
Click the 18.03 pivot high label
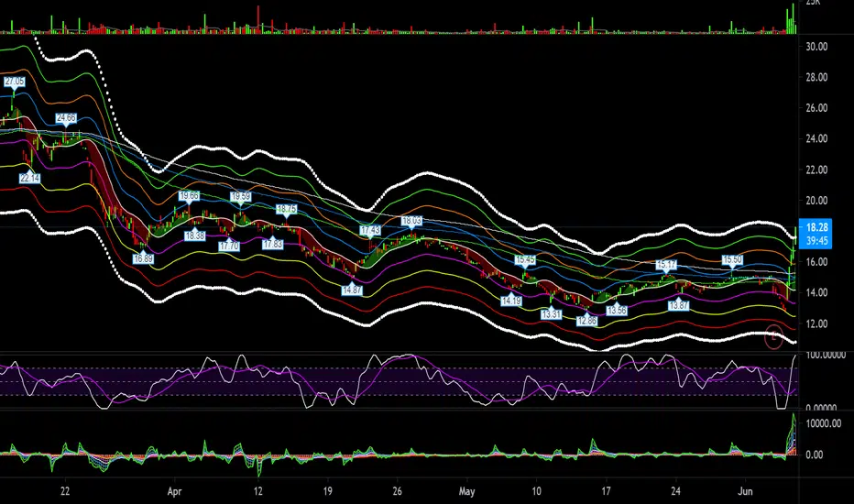[411, 221]
